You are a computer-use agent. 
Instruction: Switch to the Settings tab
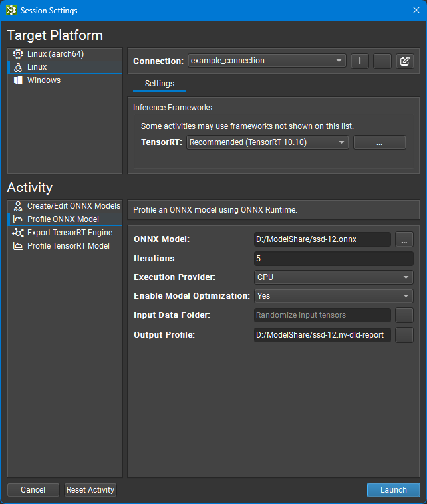(x=160, y=84)
